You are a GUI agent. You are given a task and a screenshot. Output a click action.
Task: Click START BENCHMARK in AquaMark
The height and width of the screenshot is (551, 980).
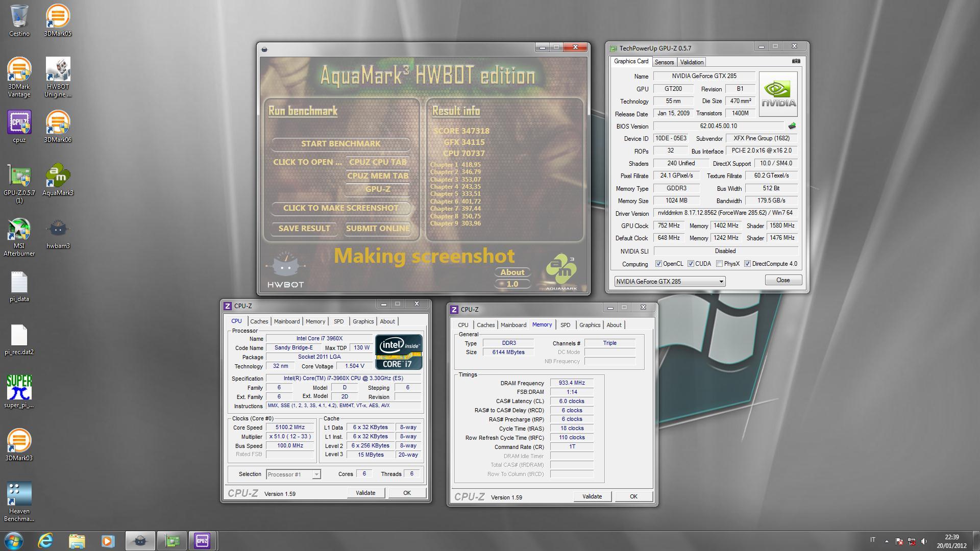340,144
